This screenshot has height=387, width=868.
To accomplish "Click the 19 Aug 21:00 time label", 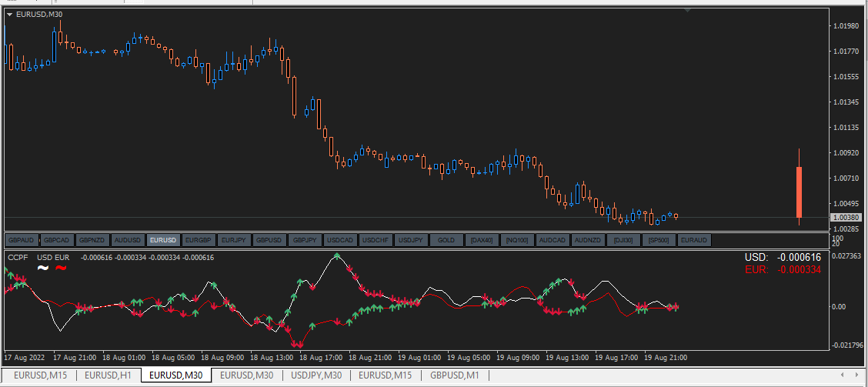I will pyautogui.click(x=666, y=358).
